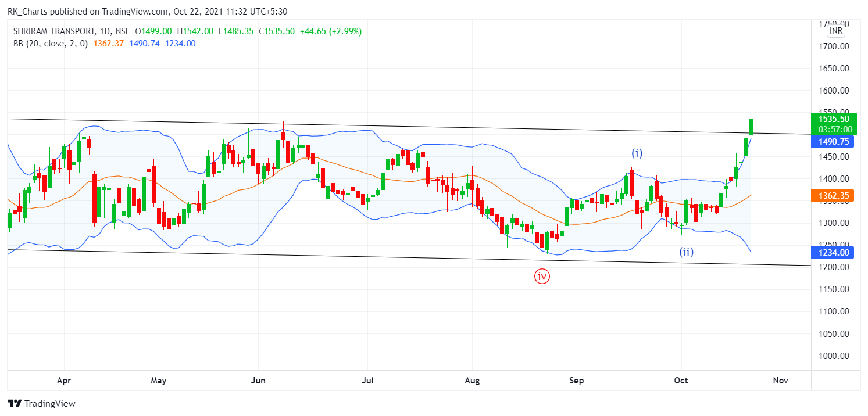
Task: Click the Jun label on time axis
Action: pos(258,381)
